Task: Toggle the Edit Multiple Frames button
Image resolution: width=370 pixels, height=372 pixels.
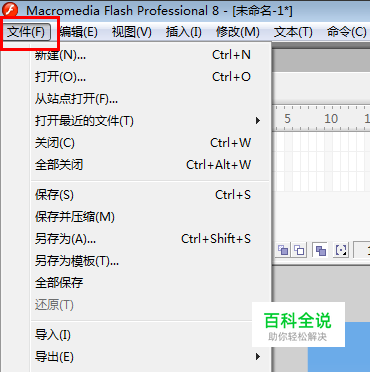Action: coord(320,250)
